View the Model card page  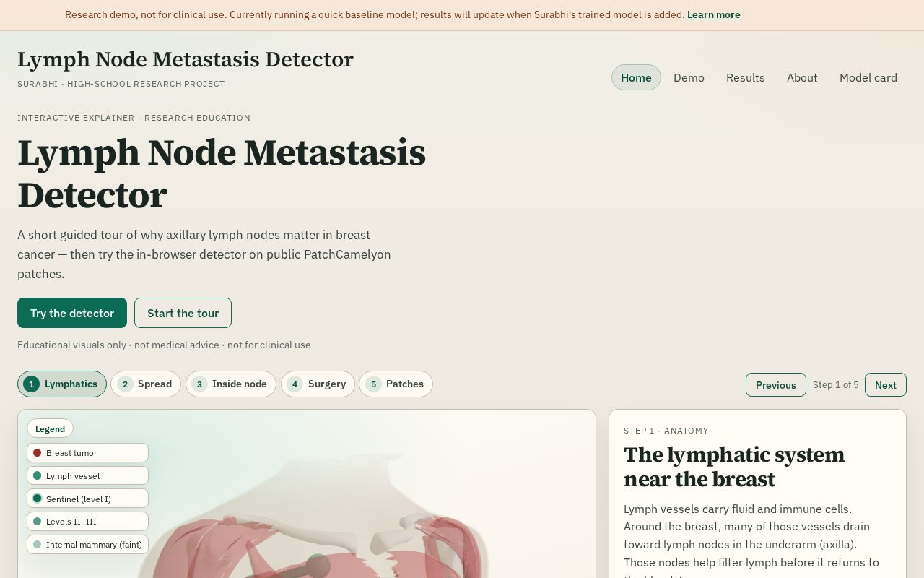pyautogui.click(x=868, y=77)
